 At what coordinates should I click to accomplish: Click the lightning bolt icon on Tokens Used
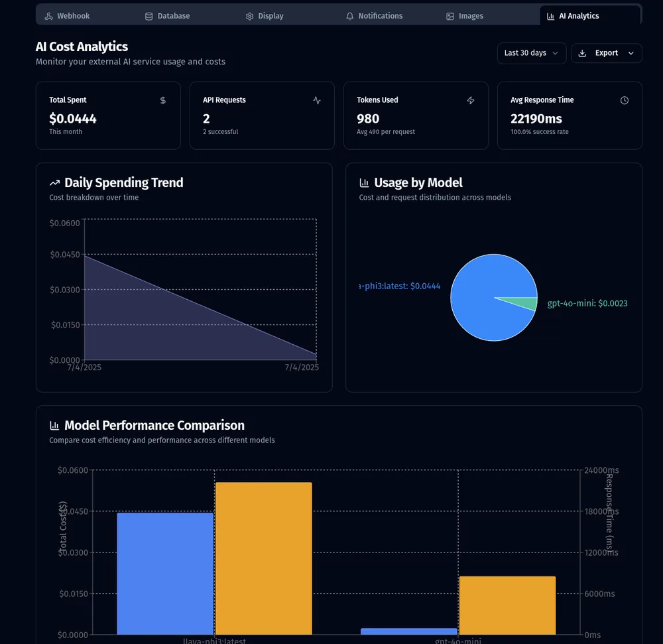click(x=471, y=100)
